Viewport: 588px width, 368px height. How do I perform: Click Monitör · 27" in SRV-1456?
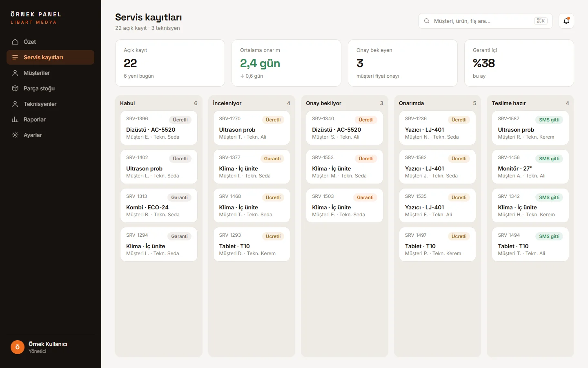click(x=515, y=168)
